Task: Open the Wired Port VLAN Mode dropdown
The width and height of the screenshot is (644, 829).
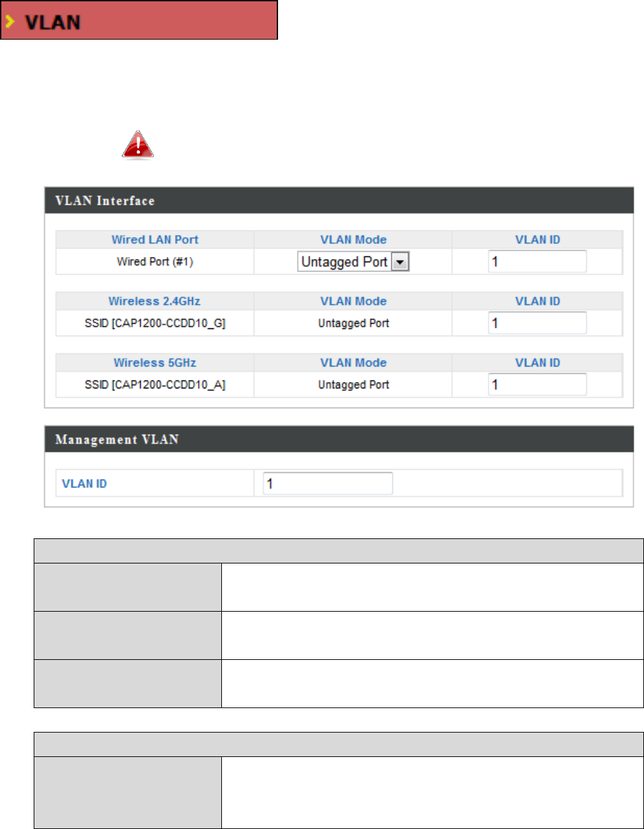Action: pyautogui.click(x=353, y=262)
